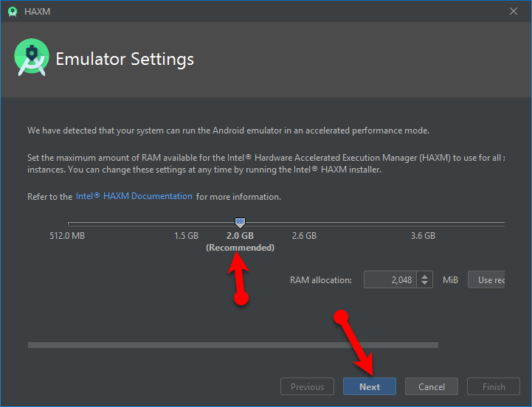The height and width of the screenshot is (407, 532).
Task: Focus the RAM allocation value field
Action: 389,280
